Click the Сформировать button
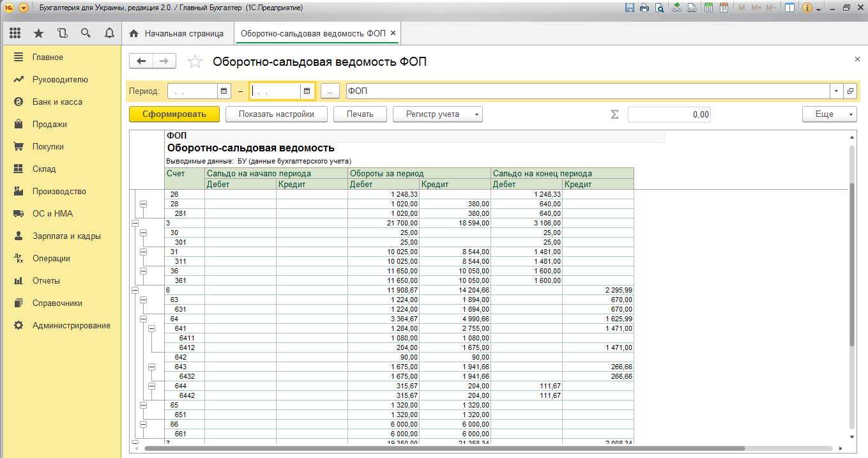This screenshot has width=868, height=458. (174, 114)
